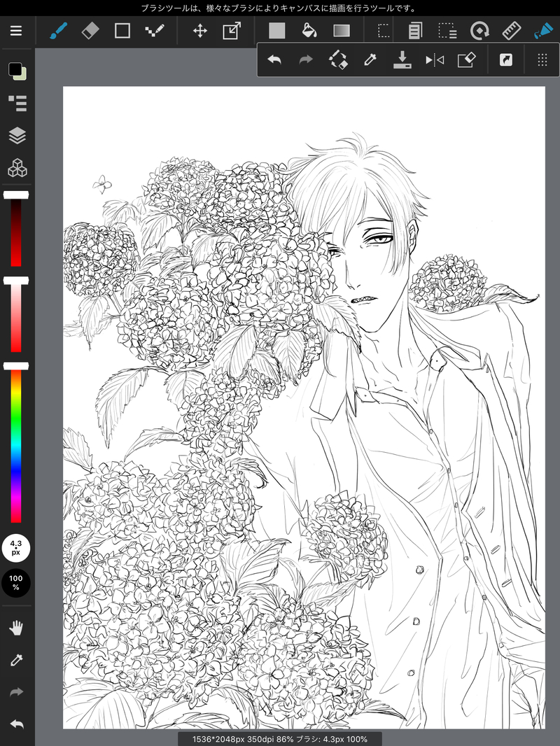560x746 pixels.
Task: Click the brightness value slider bar
Action: coord(16,229)
